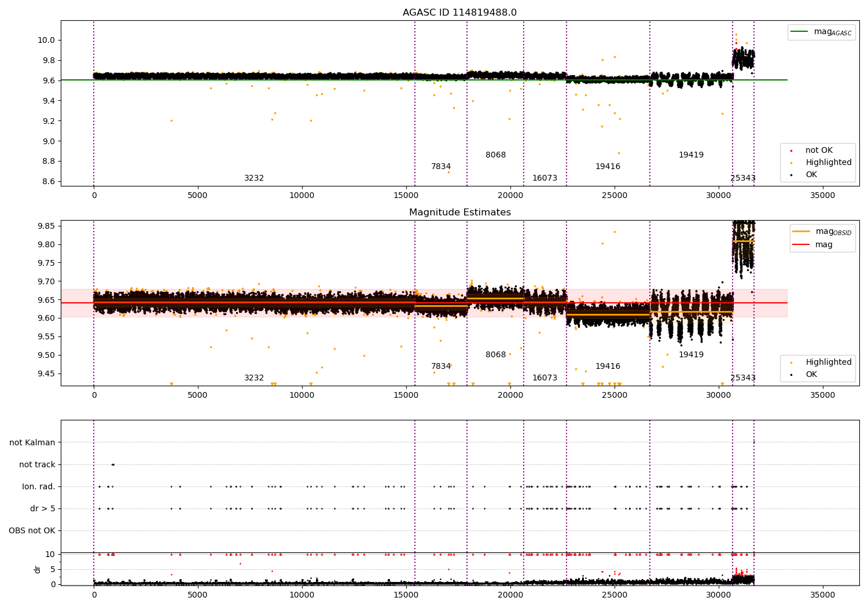The image size is (868, 608).
Task: Select 'OK' legend entry in Magnitude Estimates plot
Action: tap(811, 375)
